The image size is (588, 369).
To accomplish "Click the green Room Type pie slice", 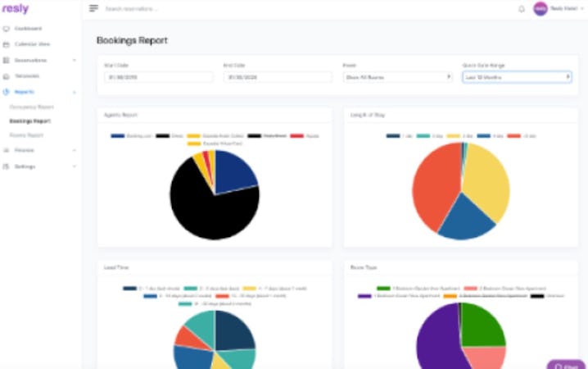I will (x=482, y=326).
